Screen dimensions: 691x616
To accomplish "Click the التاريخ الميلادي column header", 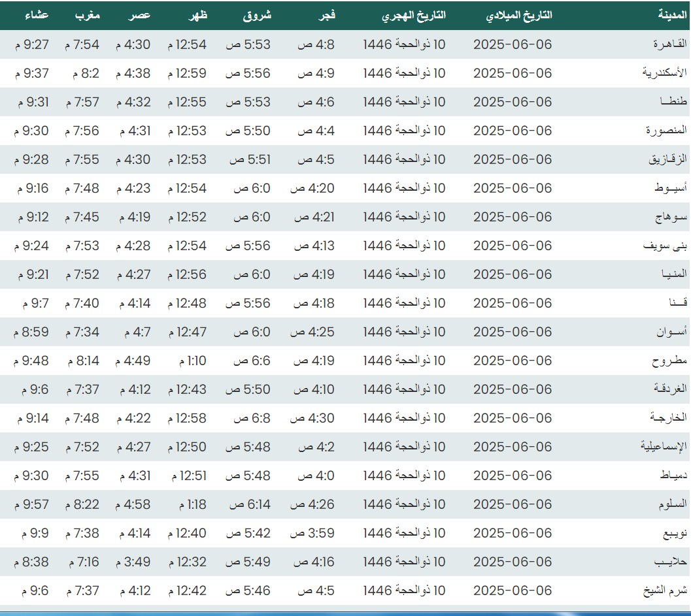I will pos(520,16).
